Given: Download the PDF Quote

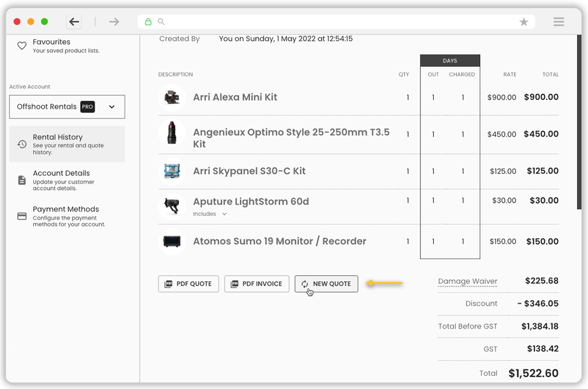Looking at the screenshot, I should click(x=188, y=283).
